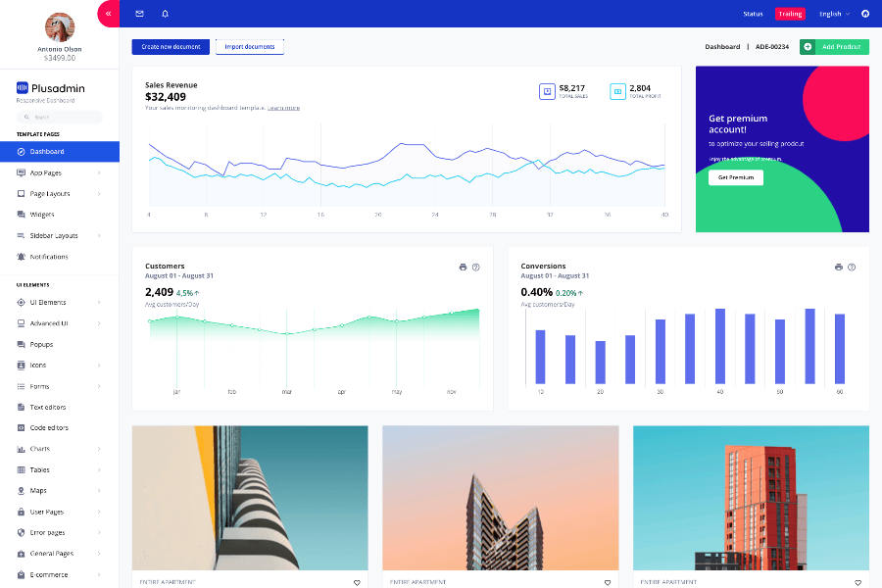Click the Total Profit icon
This screenshot has height=588, width=882.
pyautogui.click(x=617, y=90)
